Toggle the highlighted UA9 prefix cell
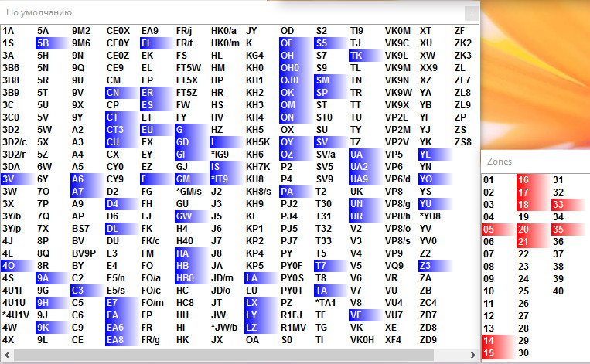 (359, 179)
